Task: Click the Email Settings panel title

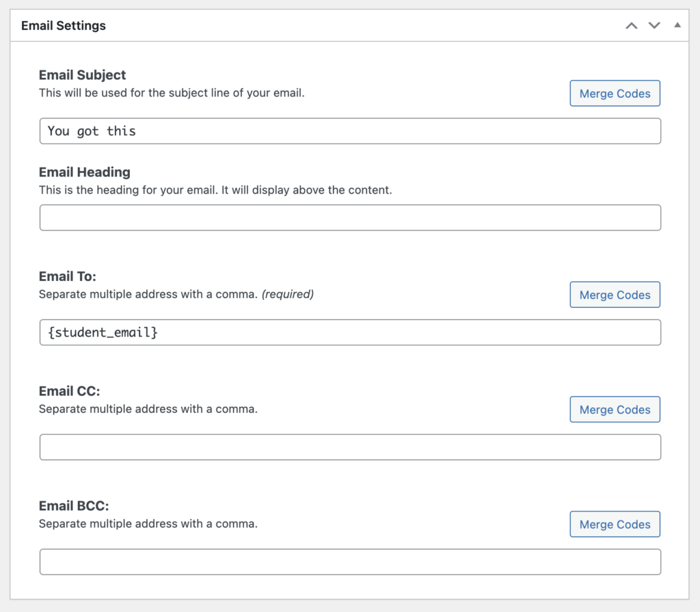Action: point(64,26)
